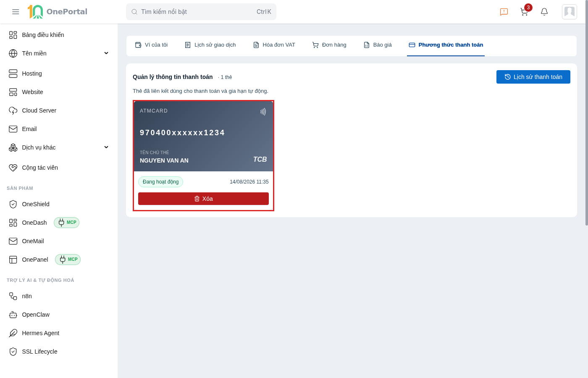Click the Bảng điều khiển dashboard icon

(13, 35)
